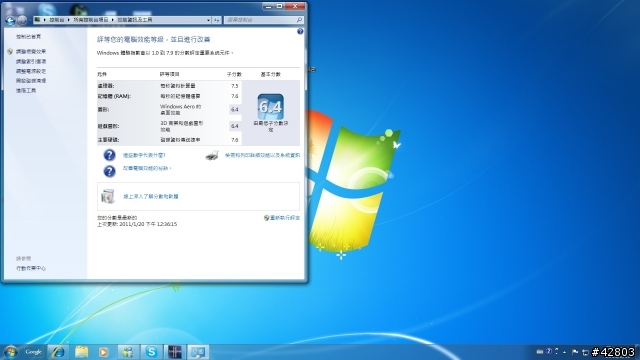Launch Internet Explorer from the taskbar
This screenshot has width=640, height=360.
pyautogui.click(x=58, y=352)
